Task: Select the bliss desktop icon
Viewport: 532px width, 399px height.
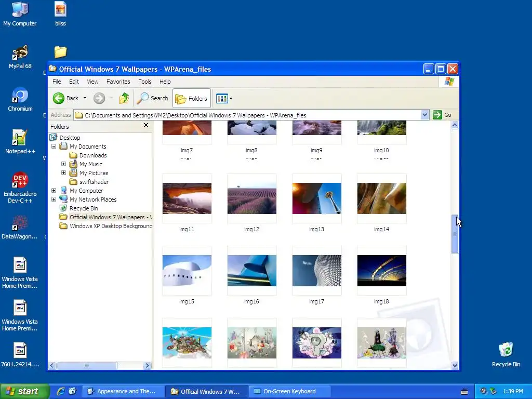Action: tap(60, 14)
